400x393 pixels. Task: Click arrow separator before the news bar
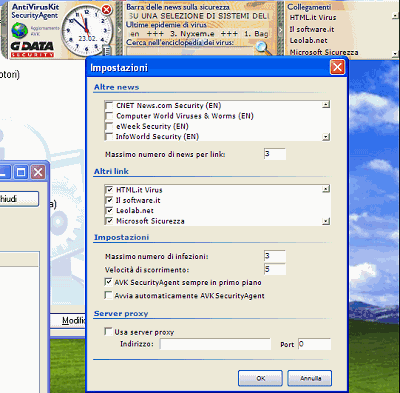[119, 30]
